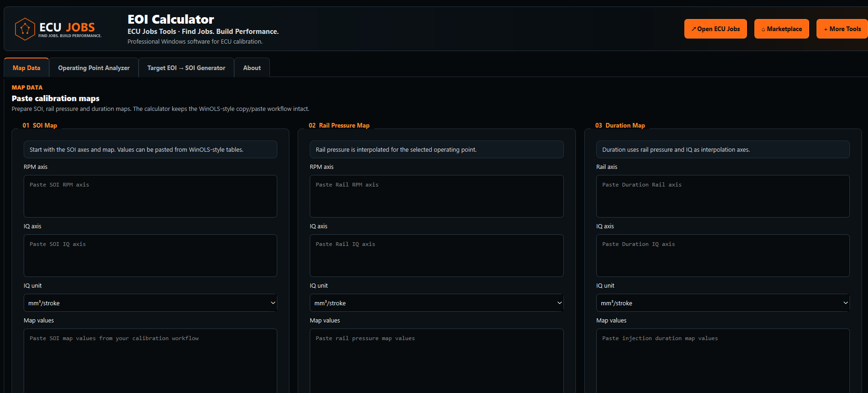Click the '02 Rail Pressure Map' section title

click(339, 125)
